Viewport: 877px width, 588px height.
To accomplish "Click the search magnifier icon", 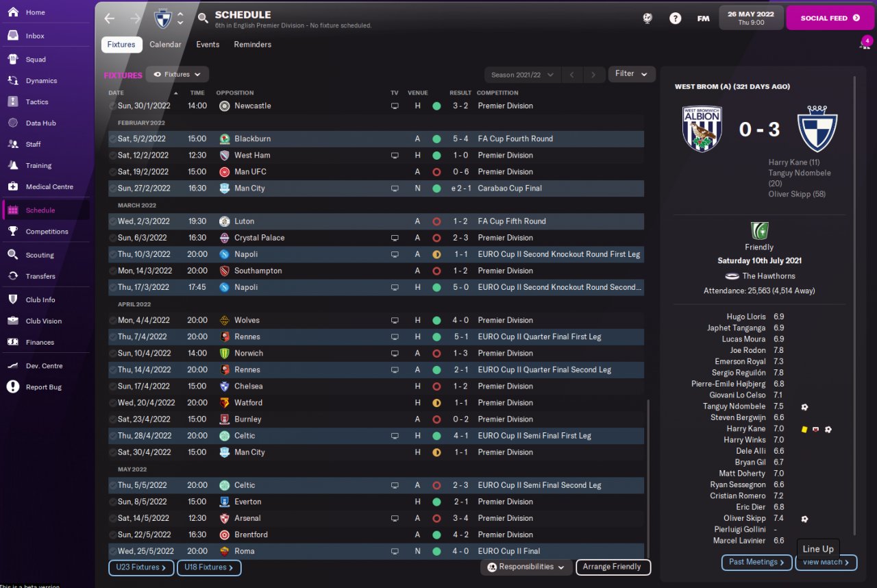I will (x=203, y=19).
